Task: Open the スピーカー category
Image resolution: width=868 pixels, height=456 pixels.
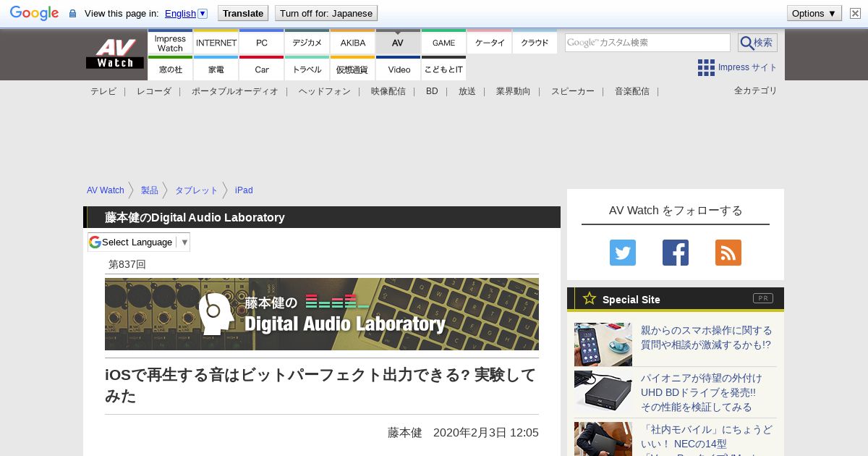Action: click(573, 91)
